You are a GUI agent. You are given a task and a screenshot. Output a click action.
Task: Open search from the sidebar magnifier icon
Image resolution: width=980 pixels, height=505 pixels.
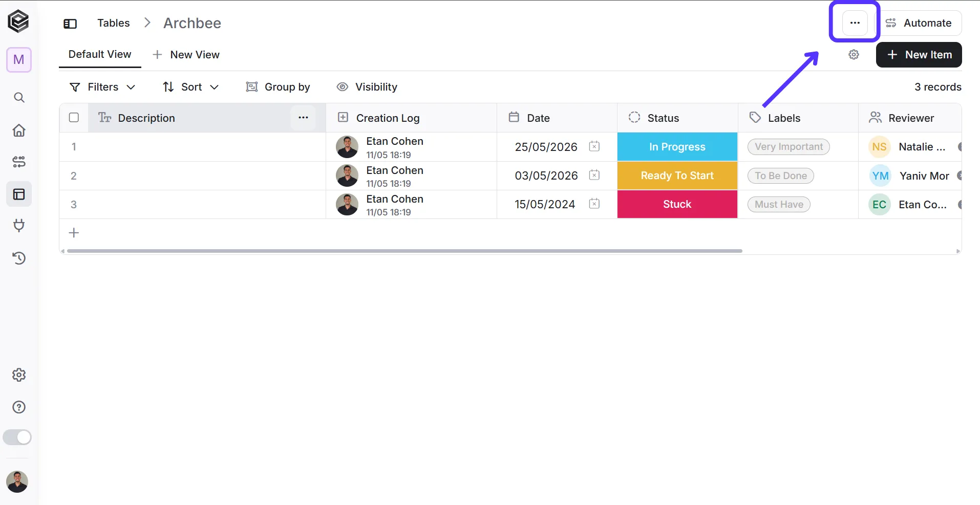pos(19,97)
